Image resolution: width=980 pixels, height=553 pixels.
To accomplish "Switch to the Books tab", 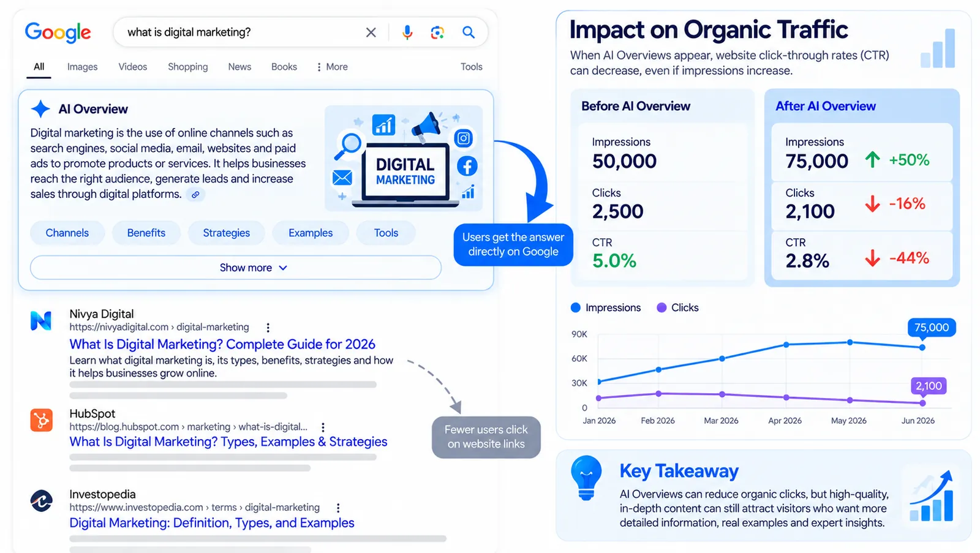I will point(284,67).
